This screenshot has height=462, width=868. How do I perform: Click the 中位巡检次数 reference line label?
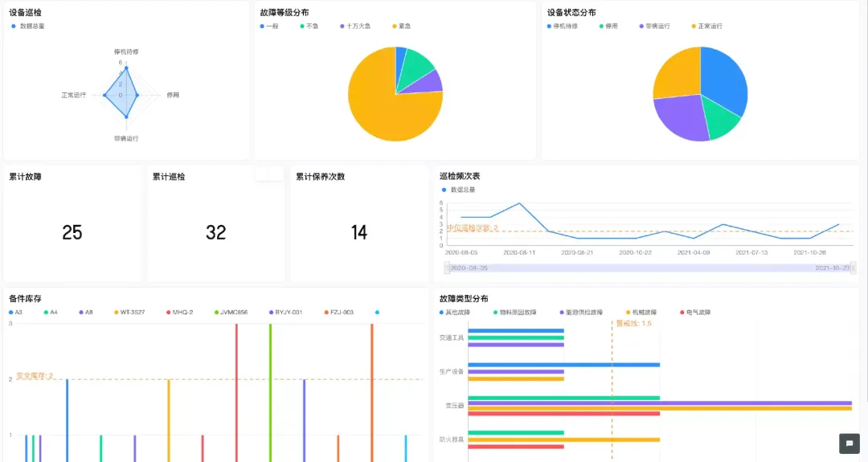(473, 228)
